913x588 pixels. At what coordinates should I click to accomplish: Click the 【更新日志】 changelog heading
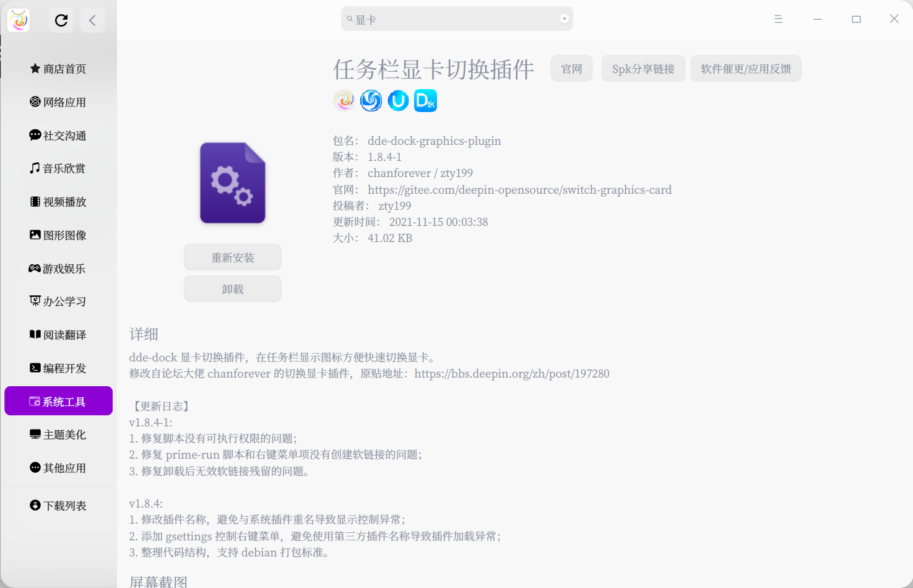click(x=160, y=406)
